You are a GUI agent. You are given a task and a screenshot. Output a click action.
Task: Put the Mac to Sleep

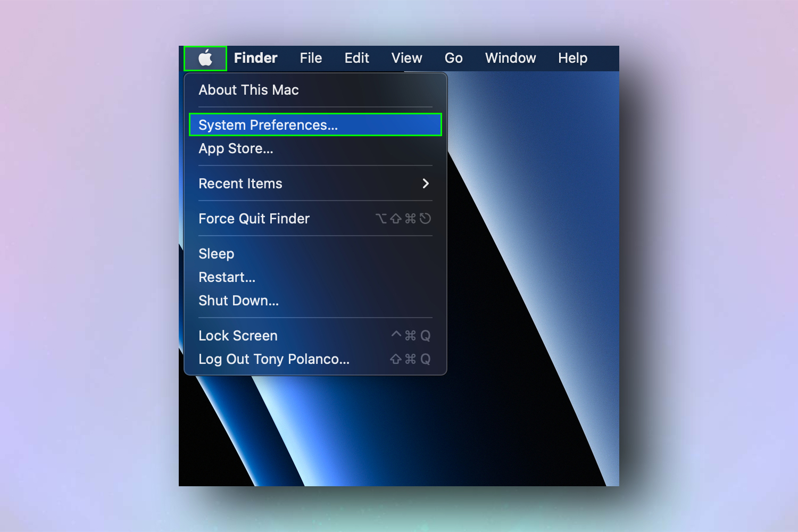216,254
